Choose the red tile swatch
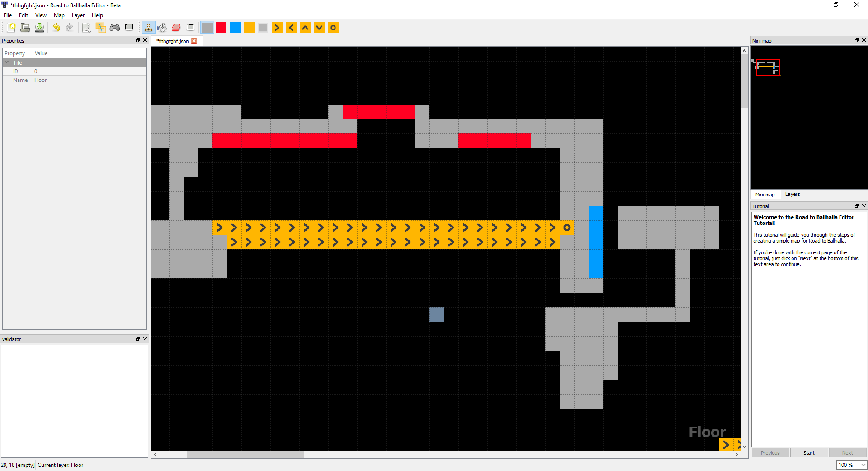868x471 pixels. pos(221,28)
